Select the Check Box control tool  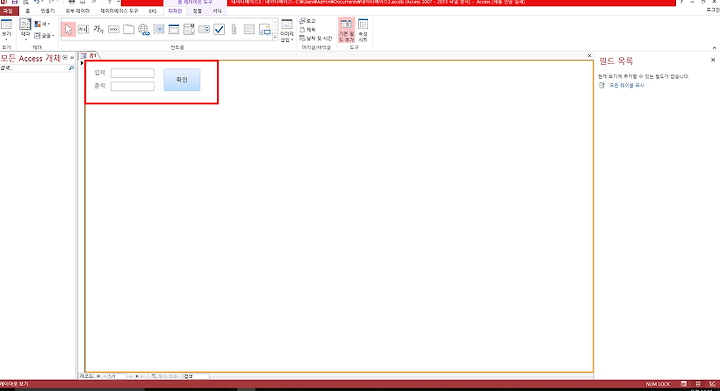pyautogui.click(x=219, y=29)
